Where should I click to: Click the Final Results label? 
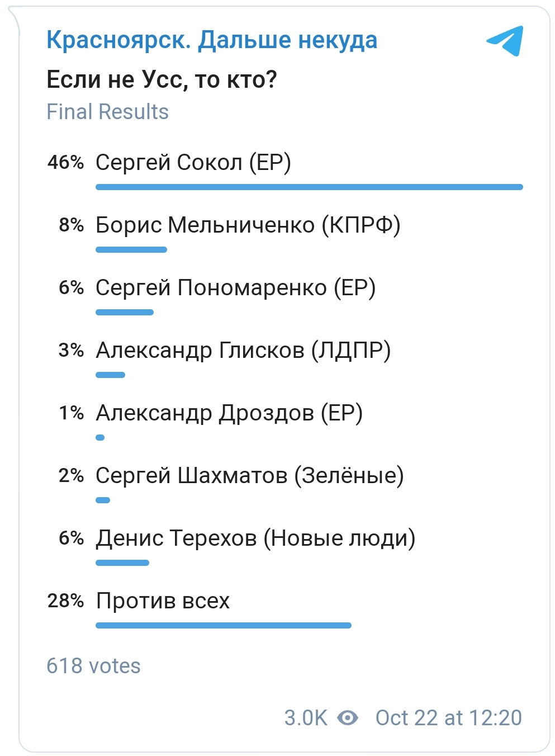107,112
